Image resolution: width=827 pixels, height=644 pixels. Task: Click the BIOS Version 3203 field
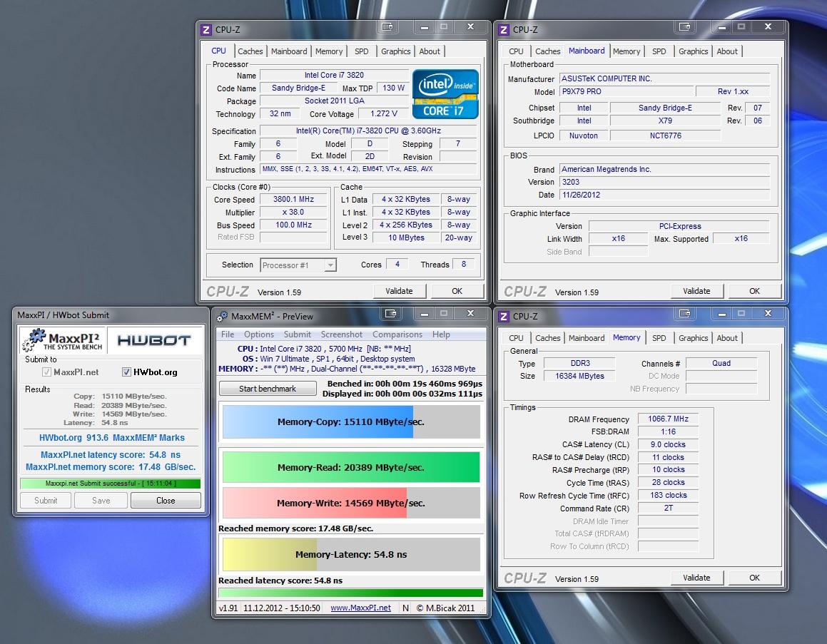click(664, 182)
